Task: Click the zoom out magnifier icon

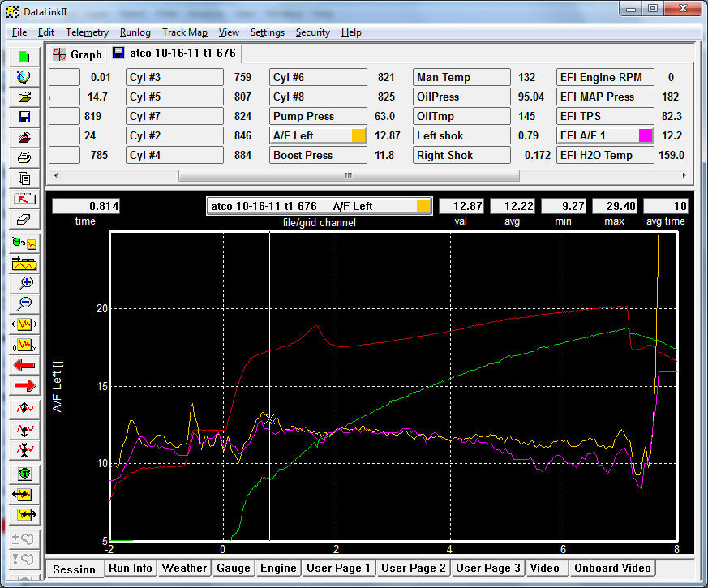Action: pos(24,303)
